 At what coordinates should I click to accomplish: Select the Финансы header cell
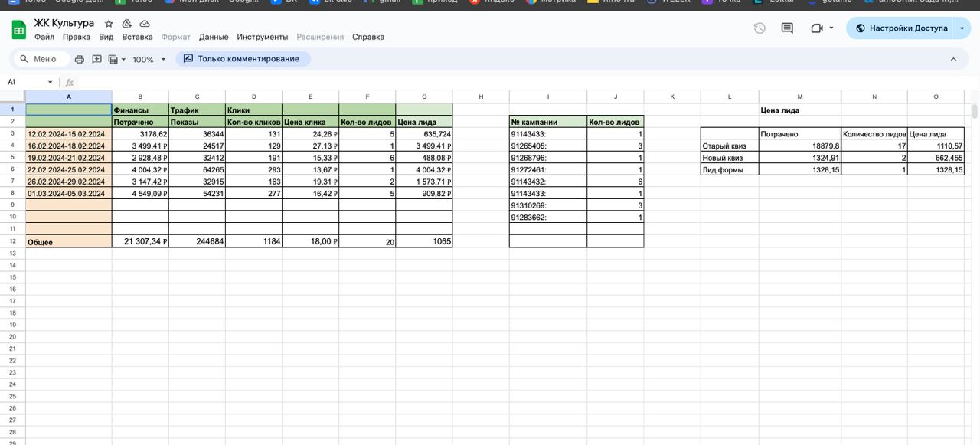pos(140,110)
